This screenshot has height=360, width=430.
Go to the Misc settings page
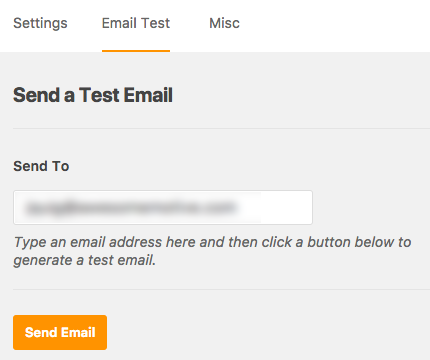point(224,23)
